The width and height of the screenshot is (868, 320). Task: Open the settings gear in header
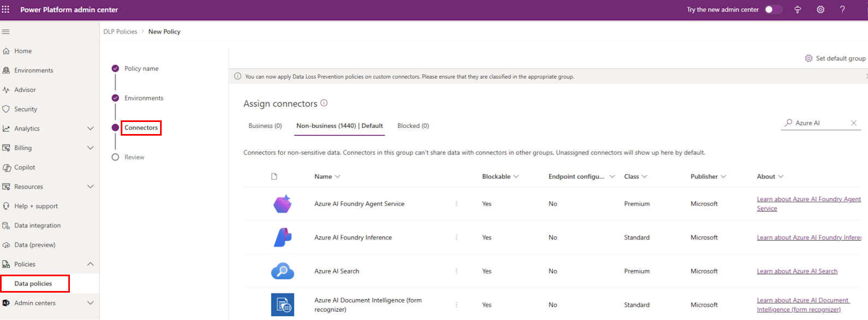[x=820, y=9]
